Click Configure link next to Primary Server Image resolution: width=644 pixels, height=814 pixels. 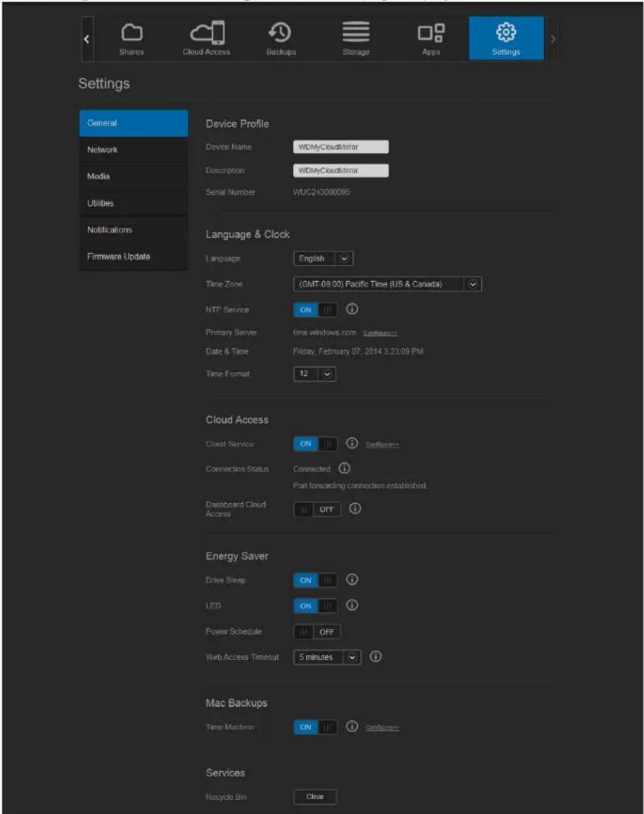(380, 333)
